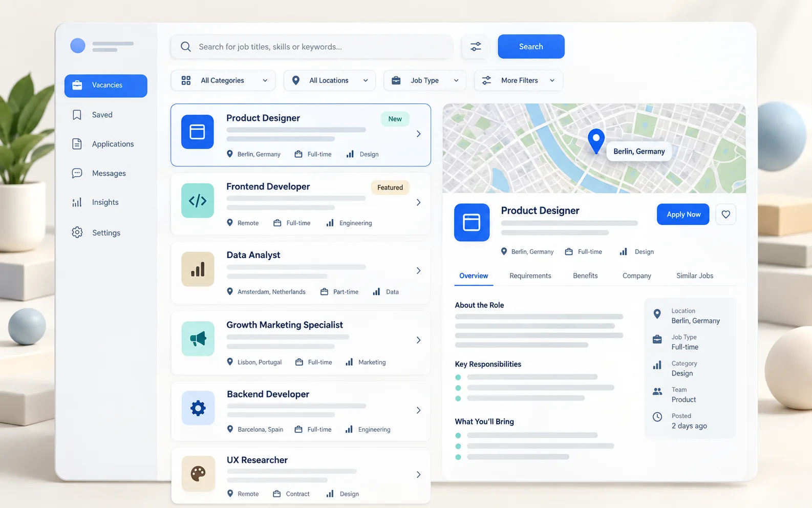
Task: Open Messages chat bubble in sidebar
Action: point(77,173)
